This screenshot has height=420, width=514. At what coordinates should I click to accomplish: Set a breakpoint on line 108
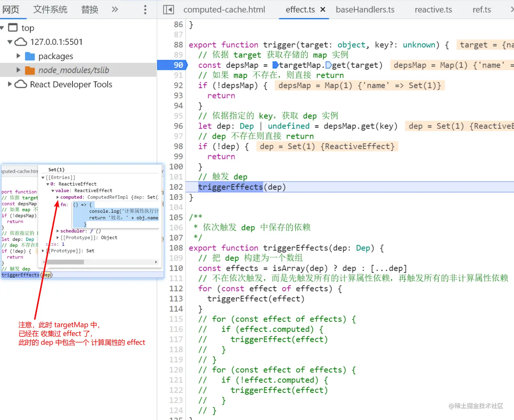click(x=176, y=248)
